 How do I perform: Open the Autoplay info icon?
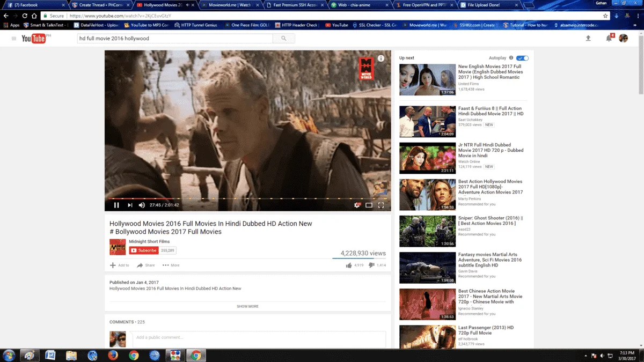point(511,58)
